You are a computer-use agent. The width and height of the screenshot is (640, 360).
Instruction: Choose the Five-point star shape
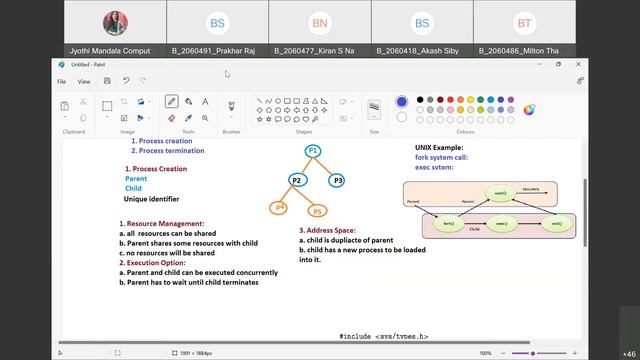tap(260, 119)
